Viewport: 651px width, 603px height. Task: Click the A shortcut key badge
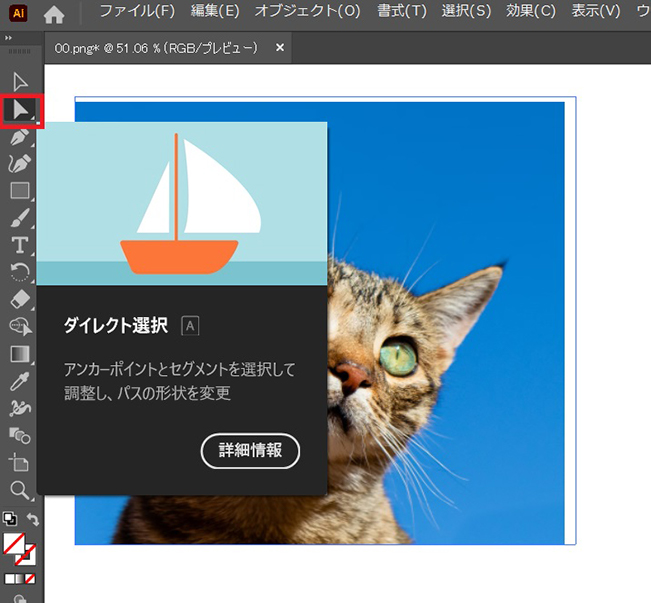(190, 326)
